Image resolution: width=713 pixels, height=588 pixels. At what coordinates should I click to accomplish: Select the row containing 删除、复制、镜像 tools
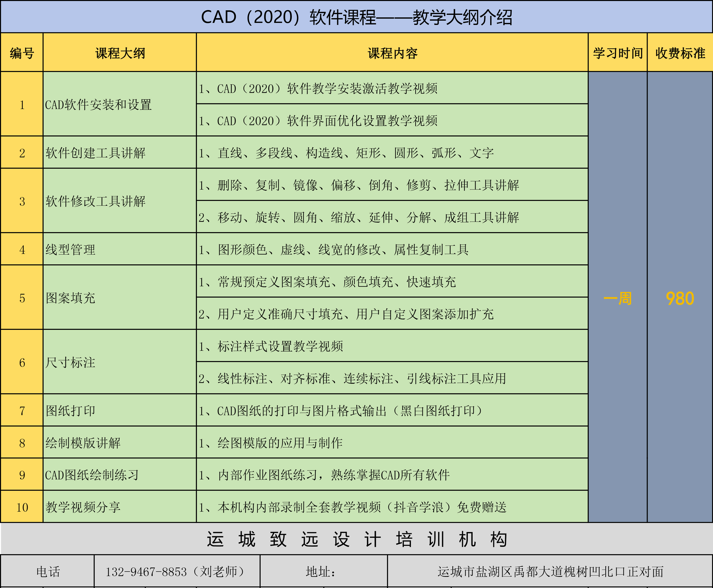[358, 185]
